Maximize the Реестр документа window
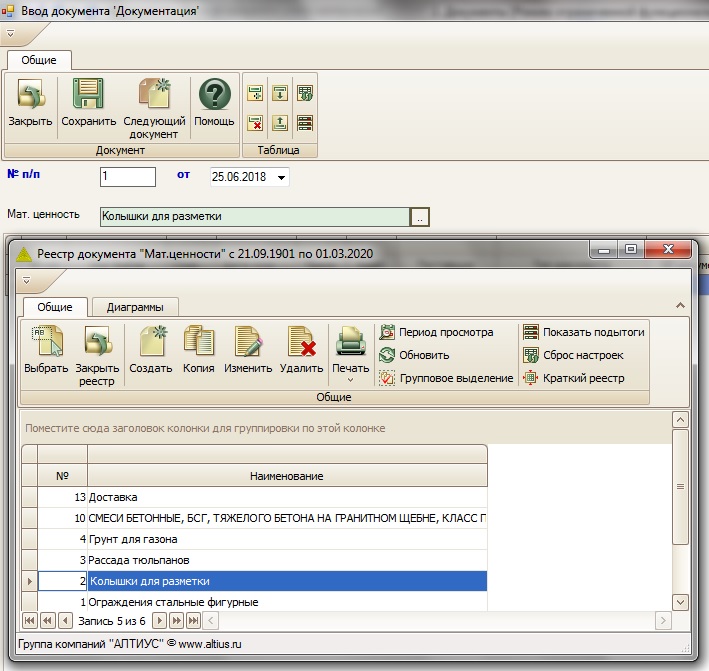 [x=631, y=249]
